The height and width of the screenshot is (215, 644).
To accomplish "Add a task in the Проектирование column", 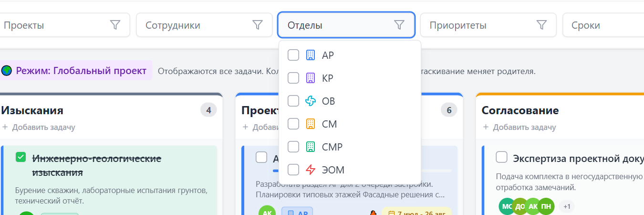I will (260, 127).
